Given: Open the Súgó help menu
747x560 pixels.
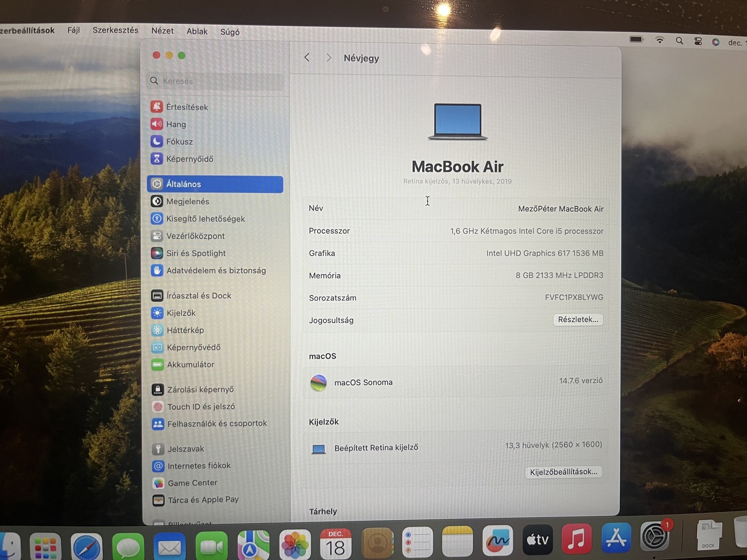Looking at the screenshot, I should [x=230, y=32].
